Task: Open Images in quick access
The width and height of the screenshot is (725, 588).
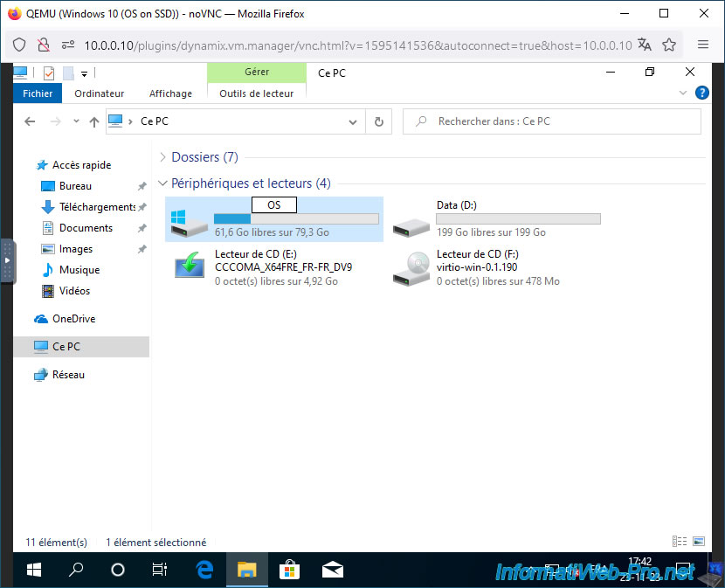Action: click(x=76, y=249)
